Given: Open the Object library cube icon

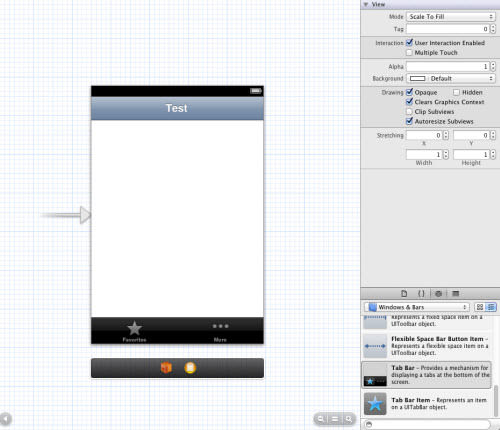Looking at the screenshot, I should tap(438, 294).
